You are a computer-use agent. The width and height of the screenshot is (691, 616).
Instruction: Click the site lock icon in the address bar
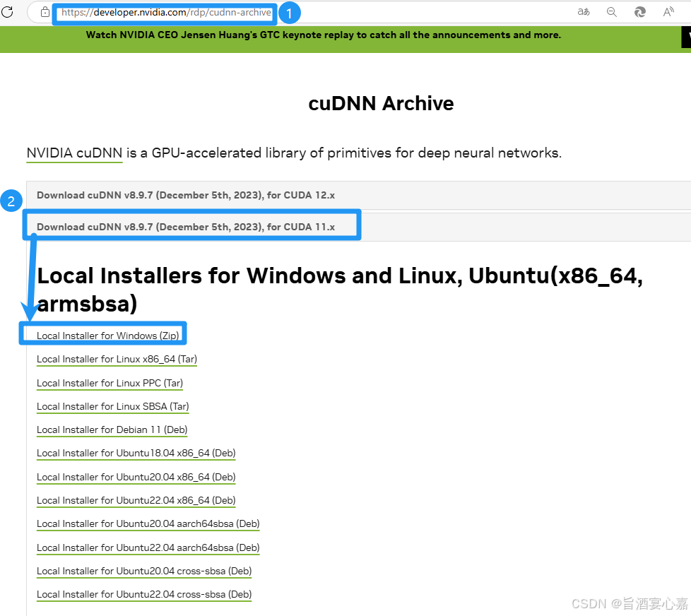coord(45,12)
